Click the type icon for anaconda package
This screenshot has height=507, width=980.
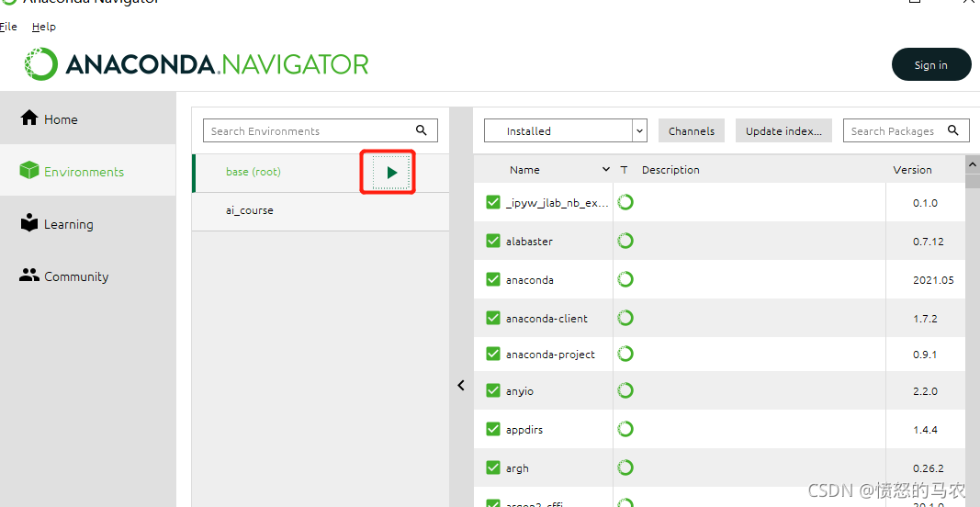point(625,279)
